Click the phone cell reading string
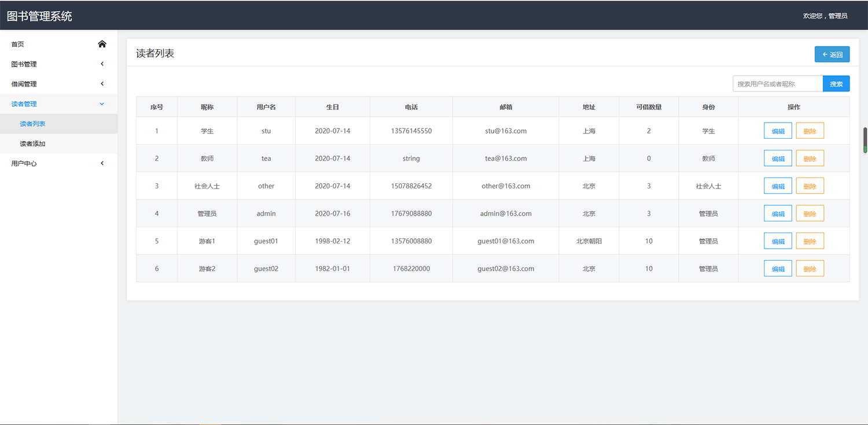 click(411, 158)
